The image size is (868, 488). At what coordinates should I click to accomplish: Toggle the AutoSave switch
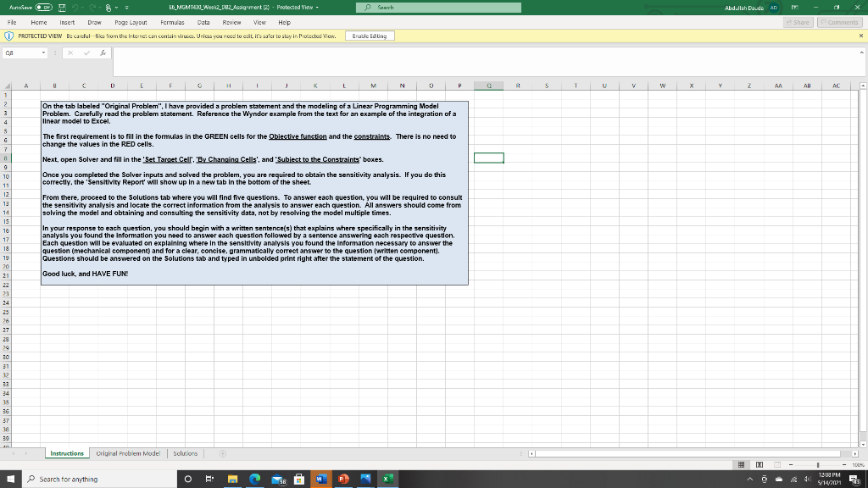coord(43,8)
